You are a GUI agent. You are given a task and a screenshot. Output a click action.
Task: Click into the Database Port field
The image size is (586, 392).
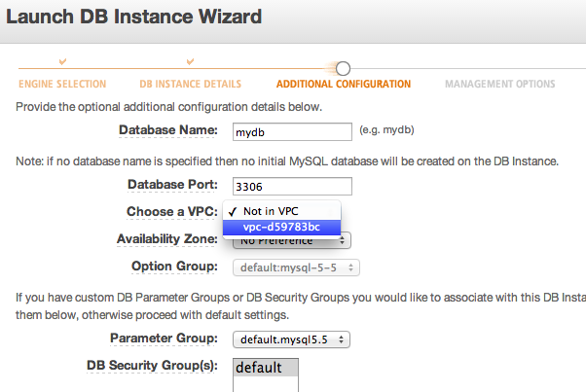pos(292,187)
